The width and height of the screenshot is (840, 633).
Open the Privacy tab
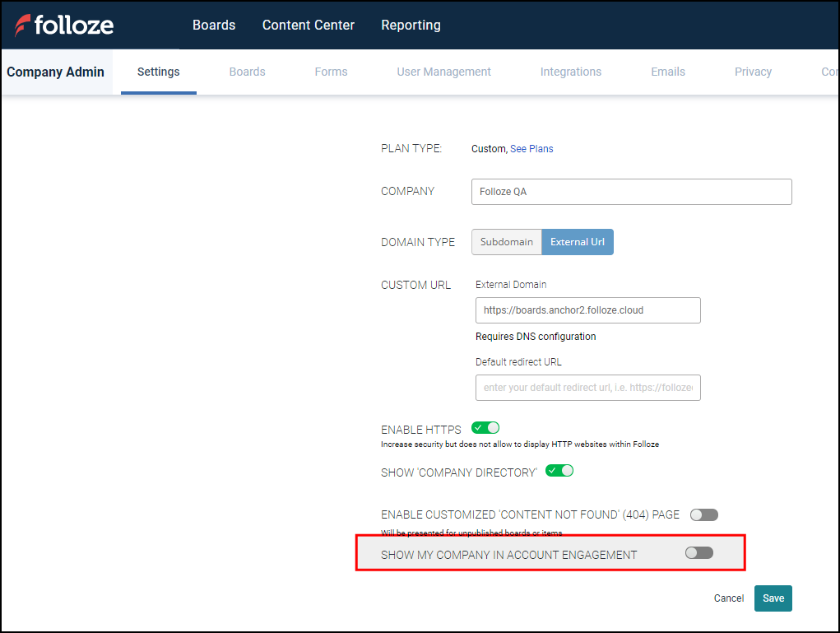753,72
